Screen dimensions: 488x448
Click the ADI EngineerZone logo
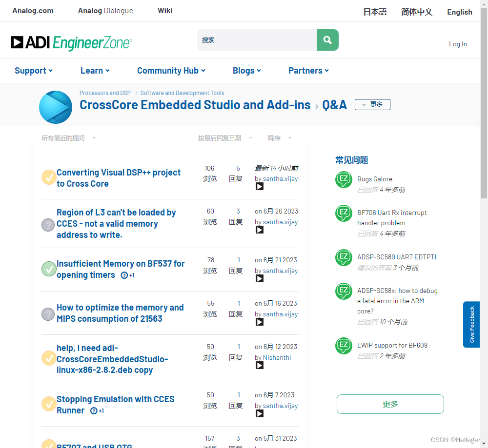click(71, 43)
